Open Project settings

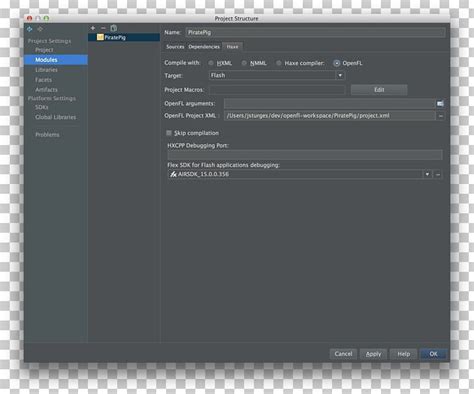(44, 50)
